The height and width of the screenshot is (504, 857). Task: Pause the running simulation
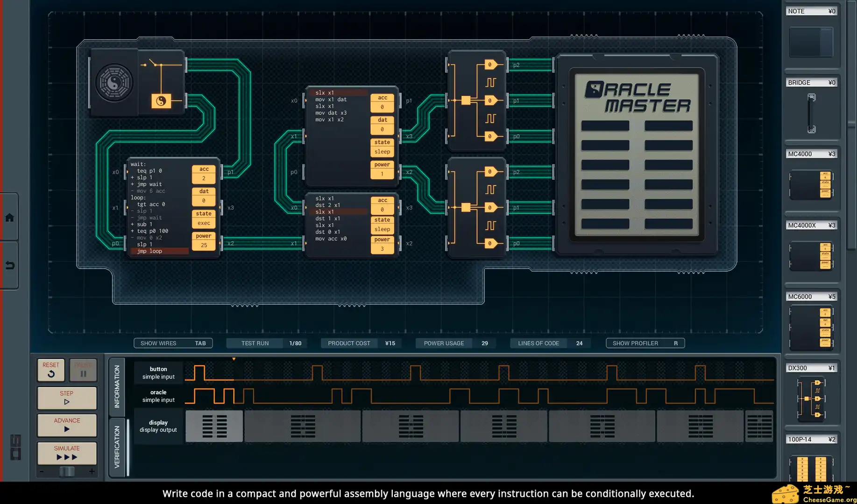pyautogui.click(x=83, y=370)
